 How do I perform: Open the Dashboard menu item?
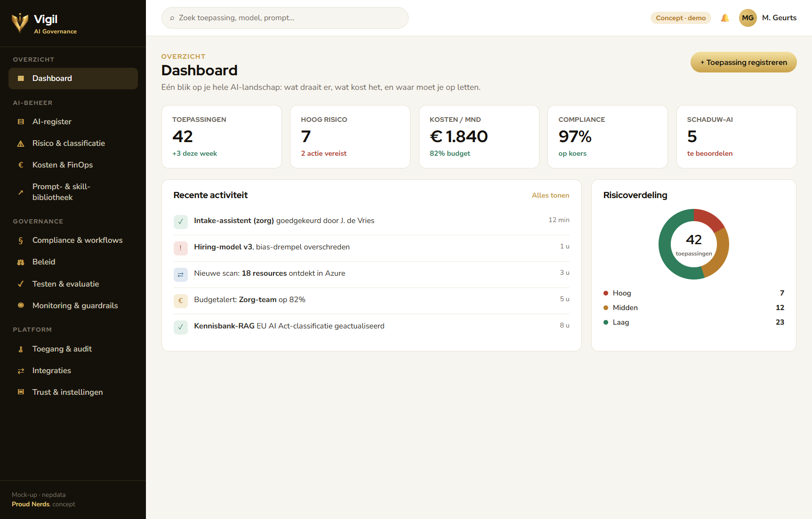[x=73, y=79]
